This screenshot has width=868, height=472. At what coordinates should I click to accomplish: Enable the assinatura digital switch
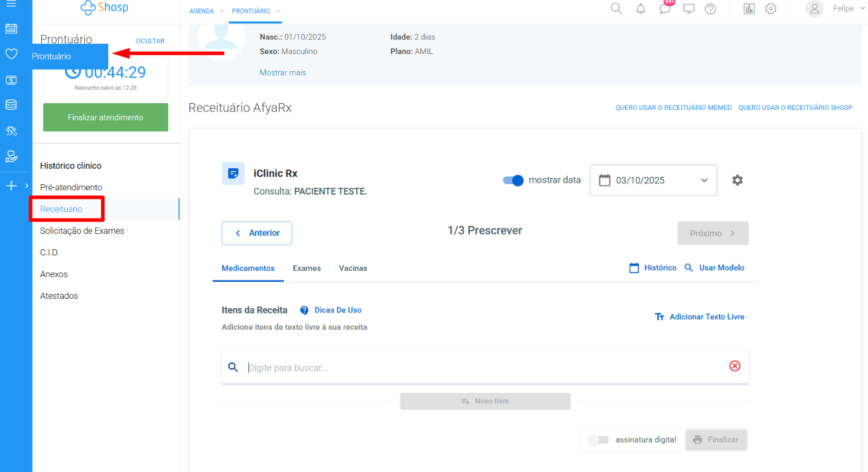(598, 440)
